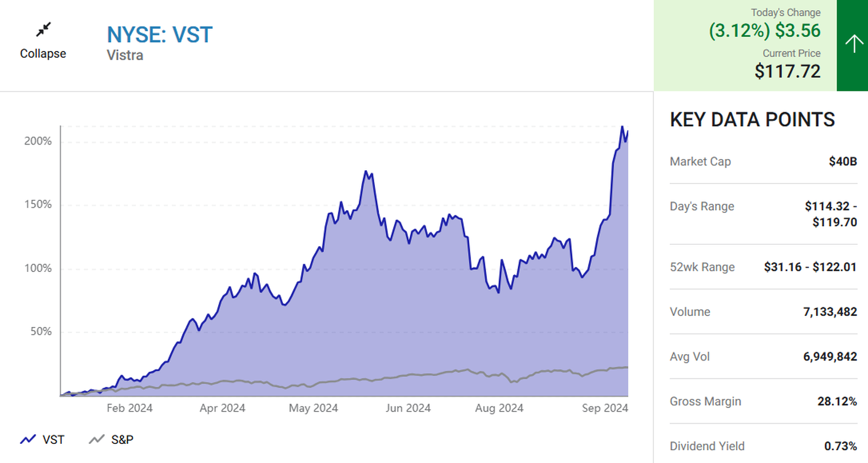
Task: Click the Gross Margin label
Action: tap(705, 402)
